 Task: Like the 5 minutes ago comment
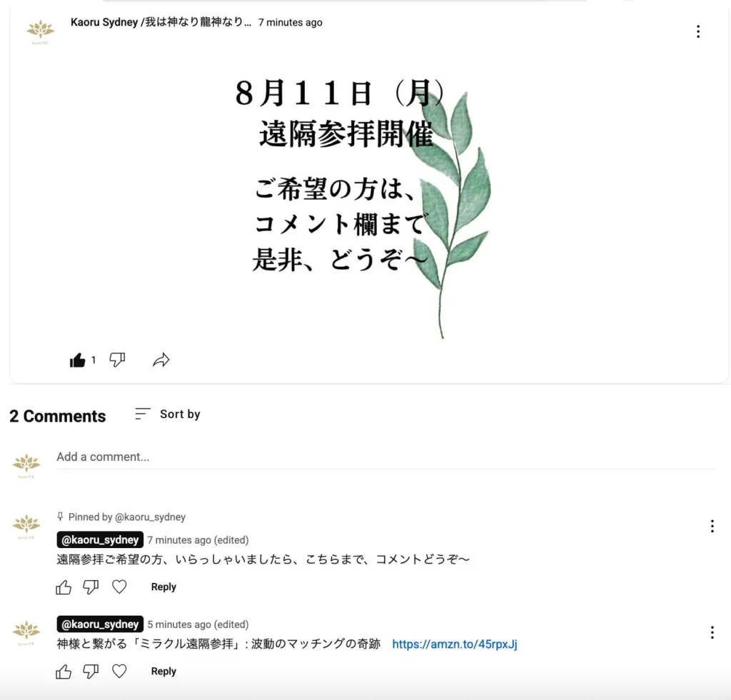tap(64, 671)
